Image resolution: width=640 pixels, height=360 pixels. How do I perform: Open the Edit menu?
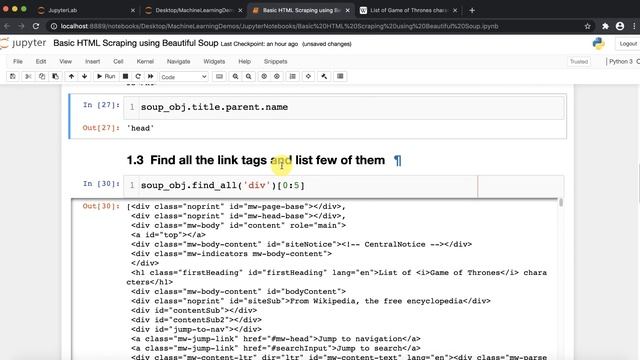click(x=41, y=62)
